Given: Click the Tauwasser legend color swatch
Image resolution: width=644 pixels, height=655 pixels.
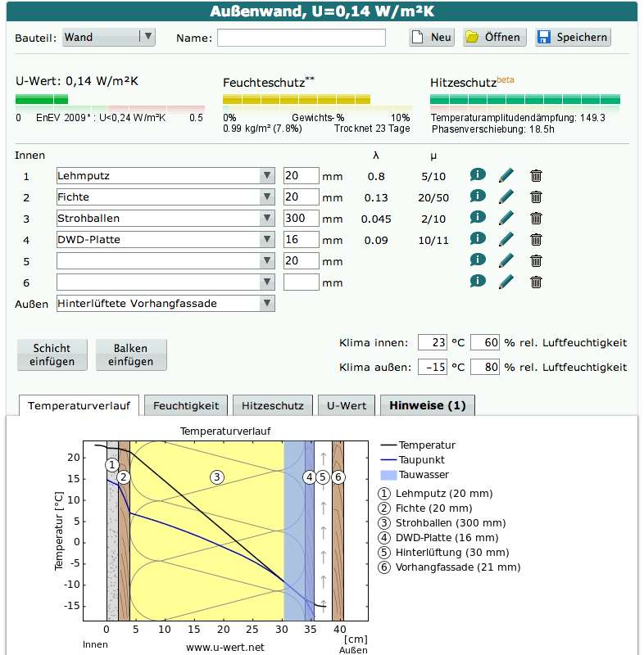Looking at the screenshot, I should click(388, 475).
